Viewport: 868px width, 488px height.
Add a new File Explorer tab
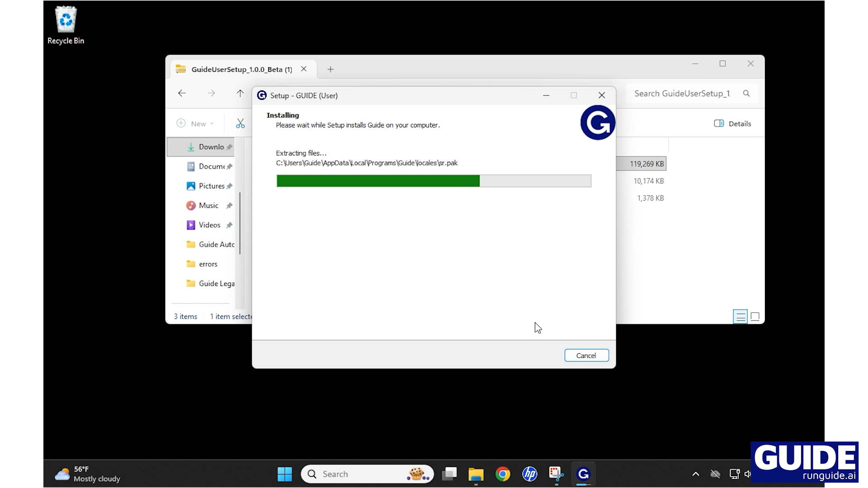pos(330,69)
